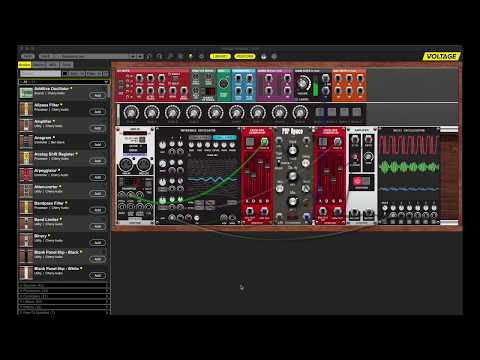Viewport: 480px width, 360px height.
Task: Toggle favorite star for Attenuverter
Action: pos(60,186)
